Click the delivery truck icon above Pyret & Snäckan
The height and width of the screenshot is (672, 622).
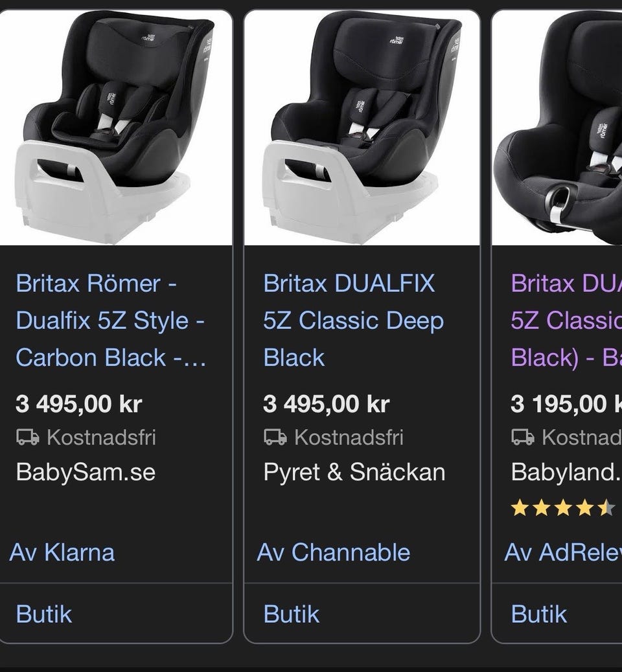click(275, 438)
